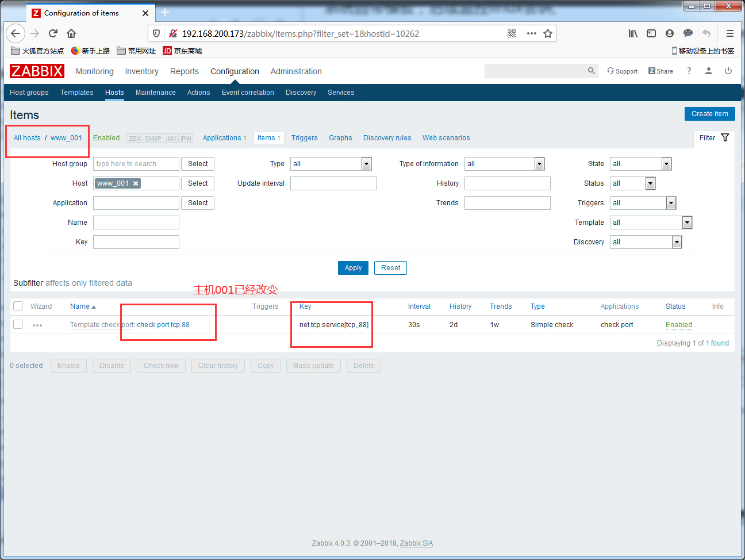Open Firefox library icon
Viewport: 745px width, 560px height.
tap(633, 33)
